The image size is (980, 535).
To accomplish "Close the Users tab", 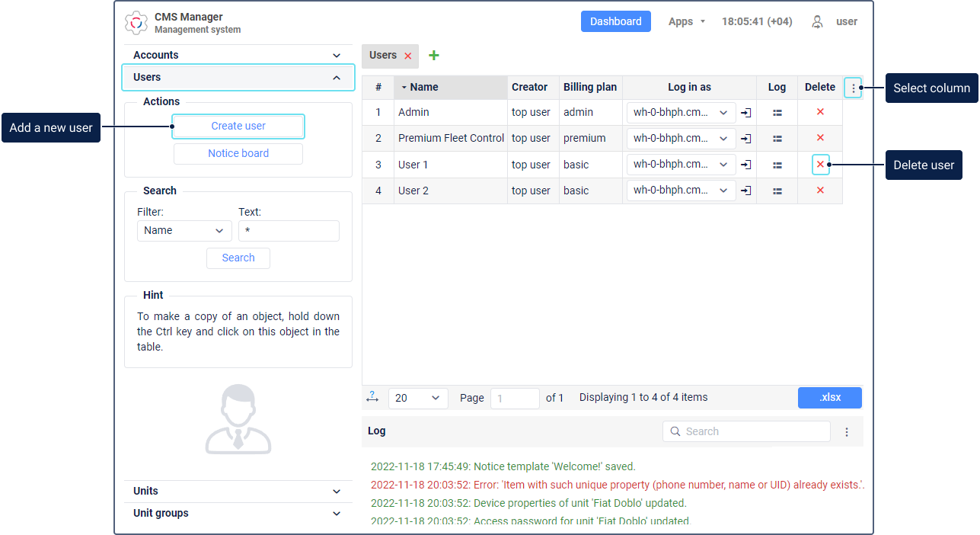I will pos(408,56).
